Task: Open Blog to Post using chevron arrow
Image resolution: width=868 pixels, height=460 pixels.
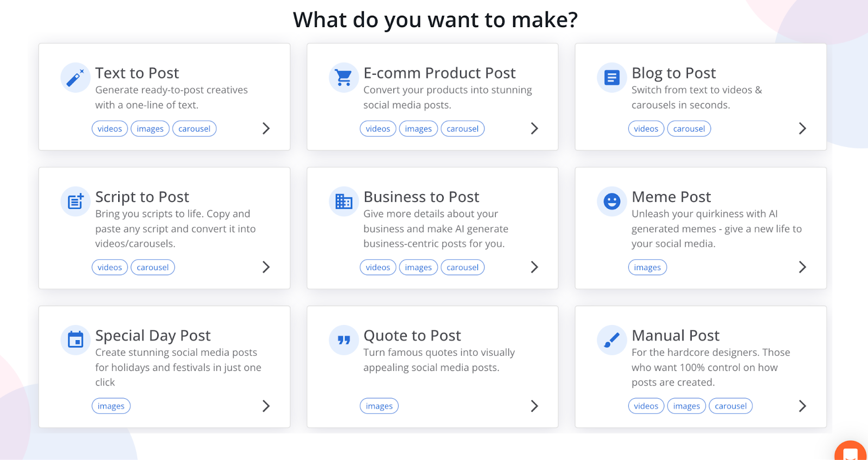Action: 802,129
